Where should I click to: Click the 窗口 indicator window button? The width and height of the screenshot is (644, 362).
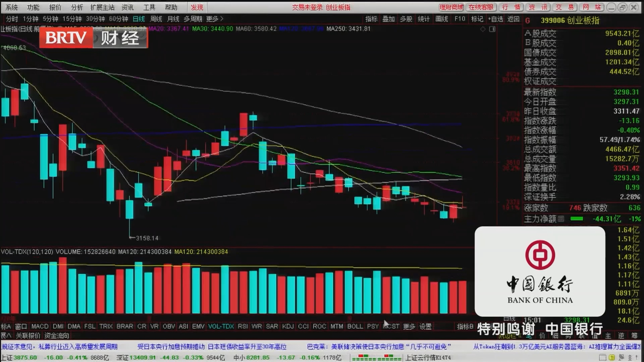point(21,326)
